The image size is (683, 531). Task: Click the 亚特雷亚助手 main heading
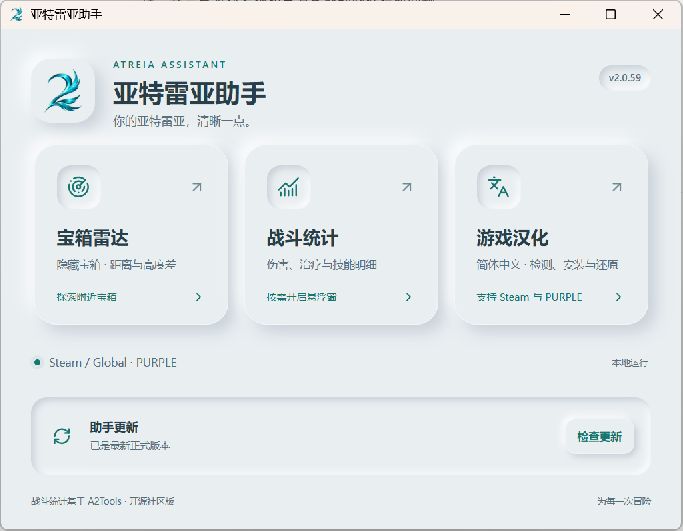[x=189, y=93]
